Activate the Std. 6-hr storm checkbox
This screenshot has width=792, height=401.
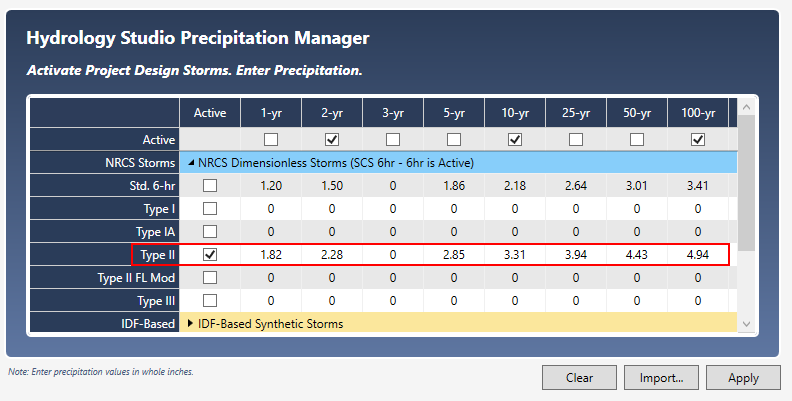coord(210,186)
